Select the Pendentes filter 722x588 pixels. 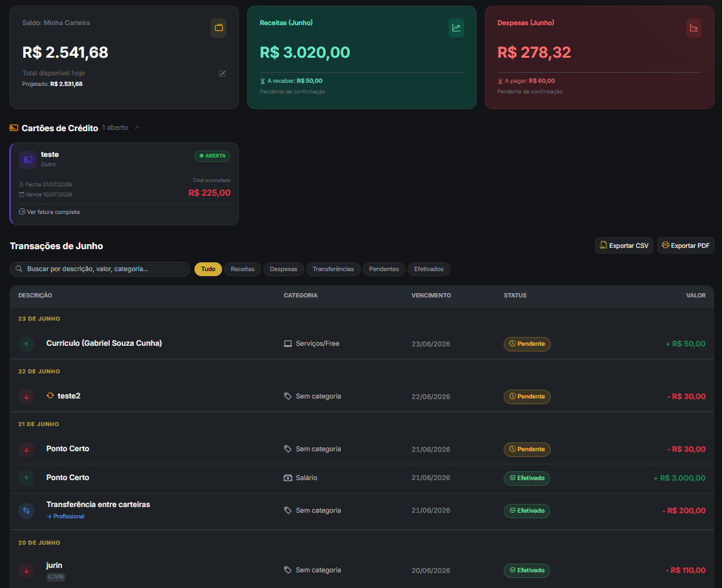point(384,269)
